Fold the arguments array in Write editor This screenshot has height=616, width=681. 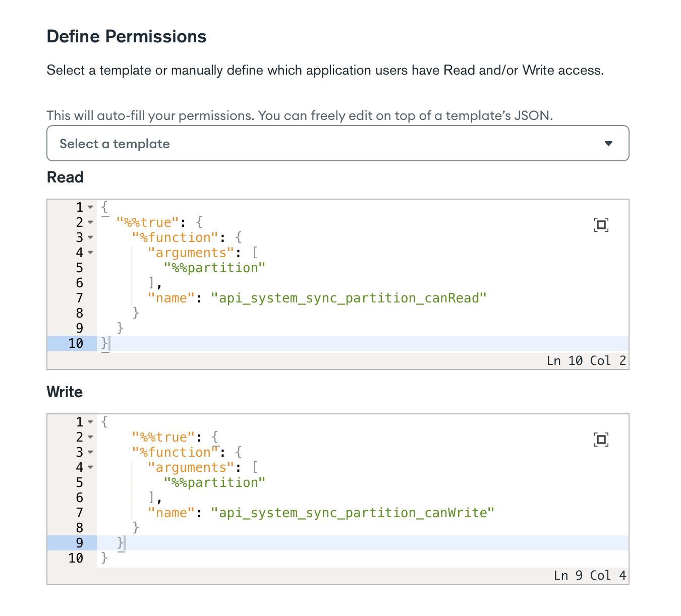[x=90, y=467]
